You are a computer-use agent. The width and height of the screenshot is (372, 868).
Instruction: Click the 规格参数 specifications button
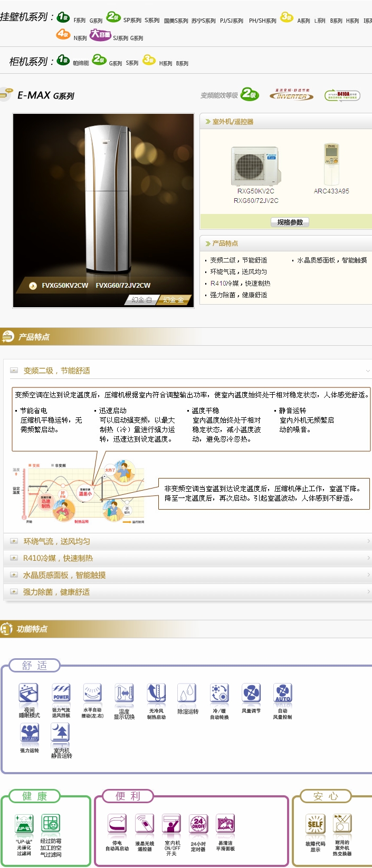tap(290, 222)
